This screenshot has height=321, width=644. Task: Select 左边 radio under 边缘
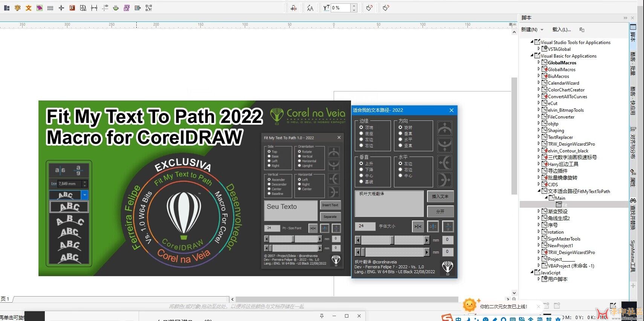(361, 139)
